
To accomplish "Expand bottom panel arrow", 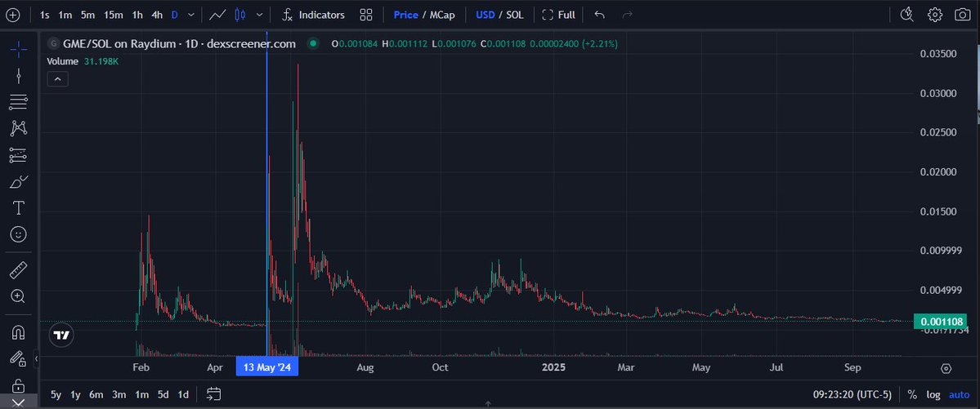I will (x=488, y=405).
